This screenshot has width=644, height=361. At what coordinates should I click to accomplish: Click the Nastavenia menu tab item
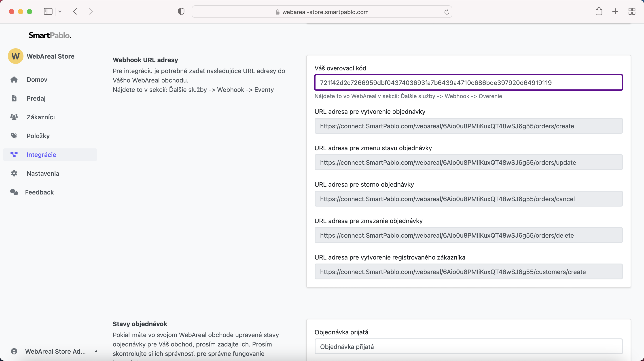43,173
